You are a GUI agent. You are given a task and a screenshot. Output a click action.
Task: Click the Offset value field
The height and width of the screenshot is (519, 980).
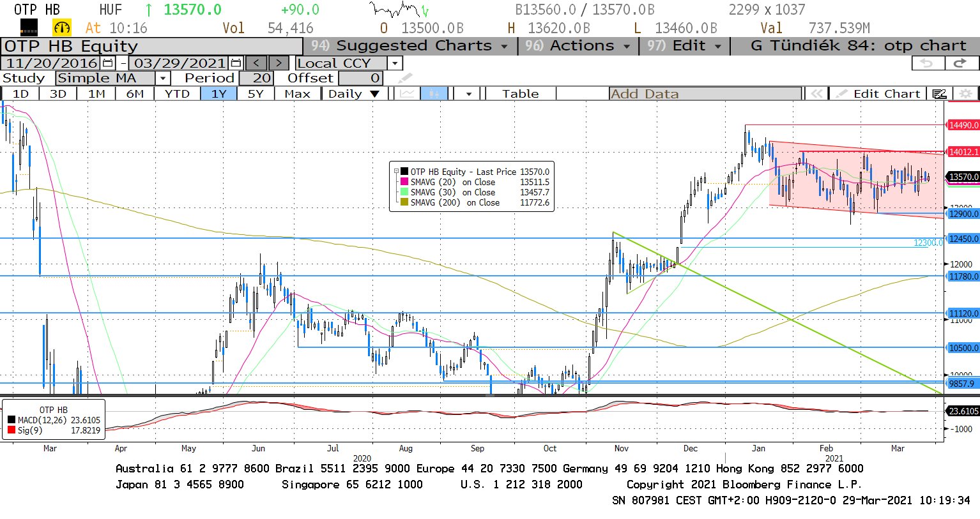pos(361,79)
